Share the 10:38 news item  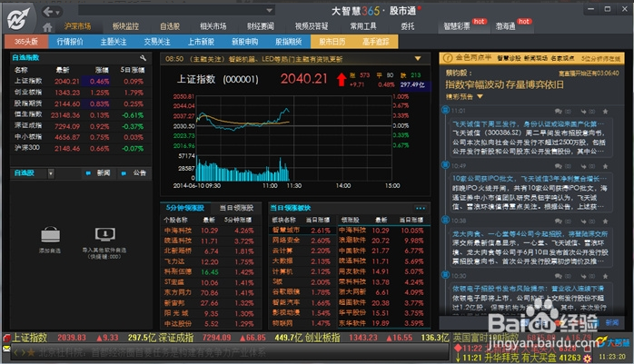[x=584, y=221]
